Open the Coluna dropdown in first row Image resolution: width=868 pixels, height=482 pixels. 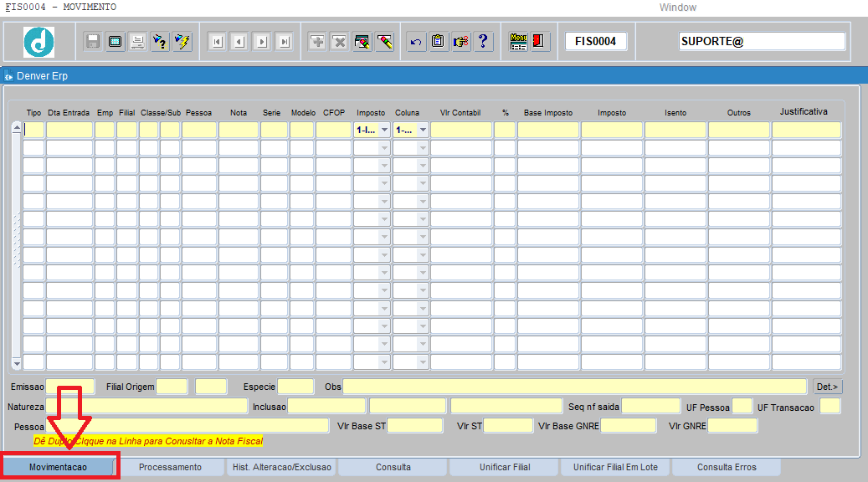pos(423,130)
